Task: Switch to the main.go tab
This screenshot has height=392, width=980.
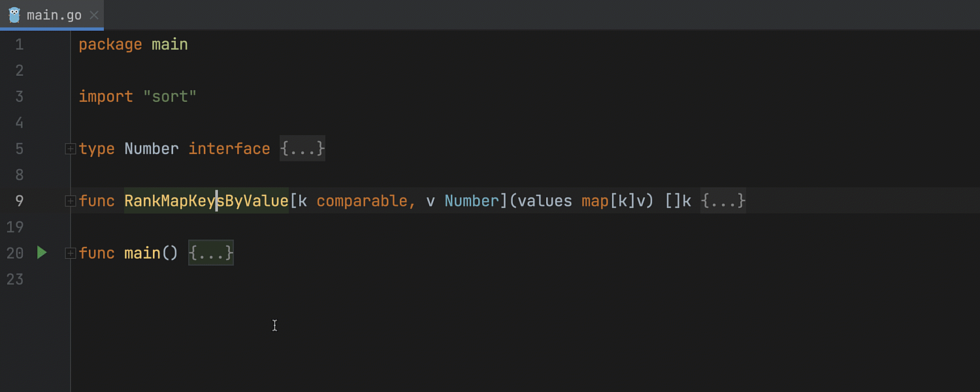Action: (54, 15)
